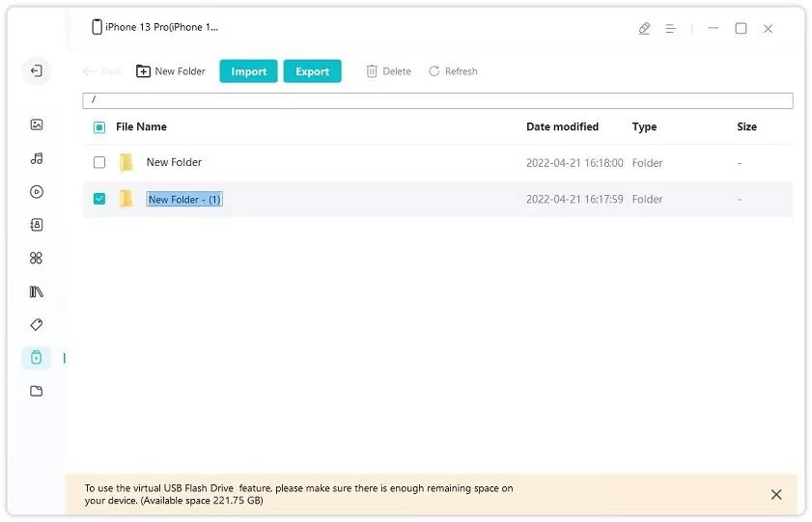Image resolution: width=812 pixels, height=522 pixels.
Task: Minimize the application window
Action: pos(714,28)
